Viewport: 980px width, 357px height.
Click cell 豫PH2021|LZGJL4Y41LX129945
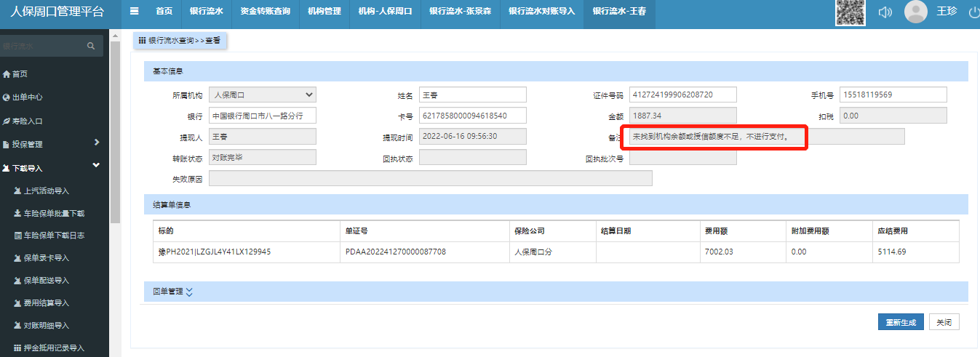click(247, 252)
